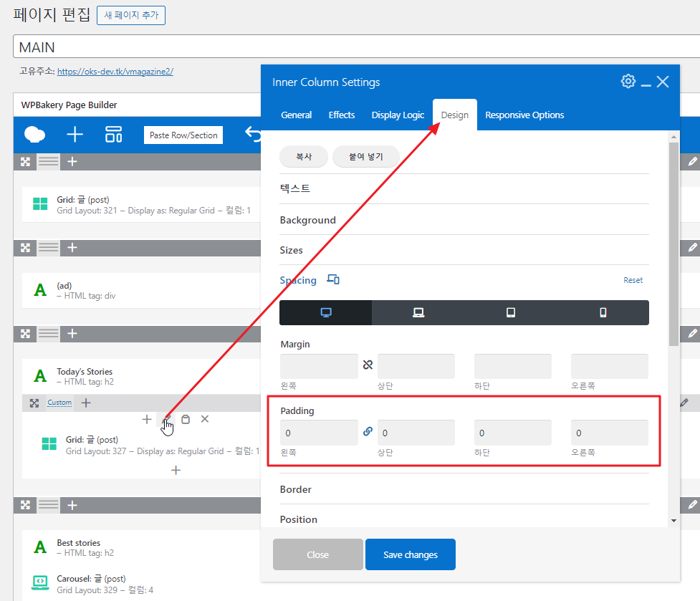
Task: Open the settings gear in Inner Column Settings
Action: click(628, 81)
